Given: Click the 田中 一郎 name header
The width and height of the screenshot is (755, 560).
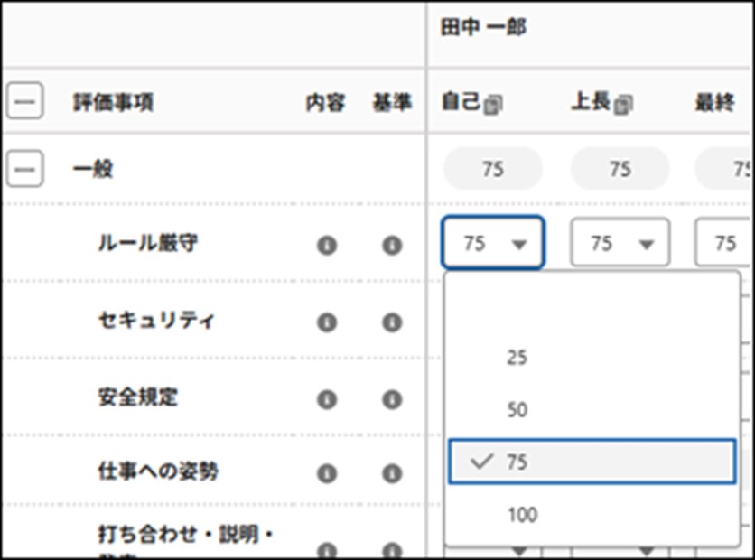Looking at the screenshot, I should point(483,27).
